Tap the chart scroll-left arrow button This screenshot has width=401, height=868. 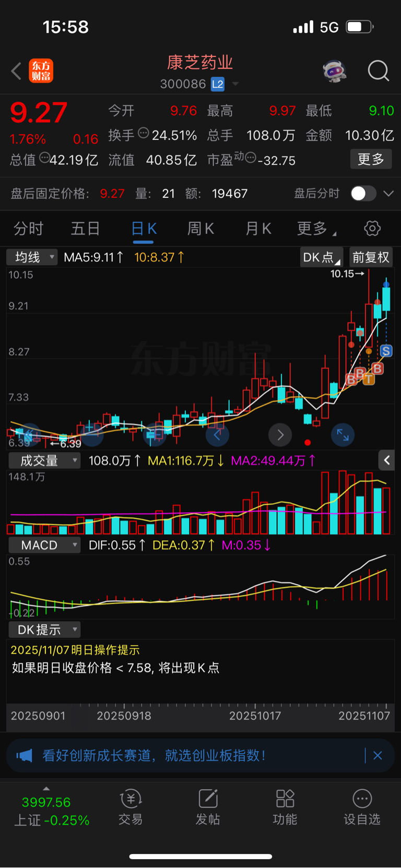[x=218, y=434]
